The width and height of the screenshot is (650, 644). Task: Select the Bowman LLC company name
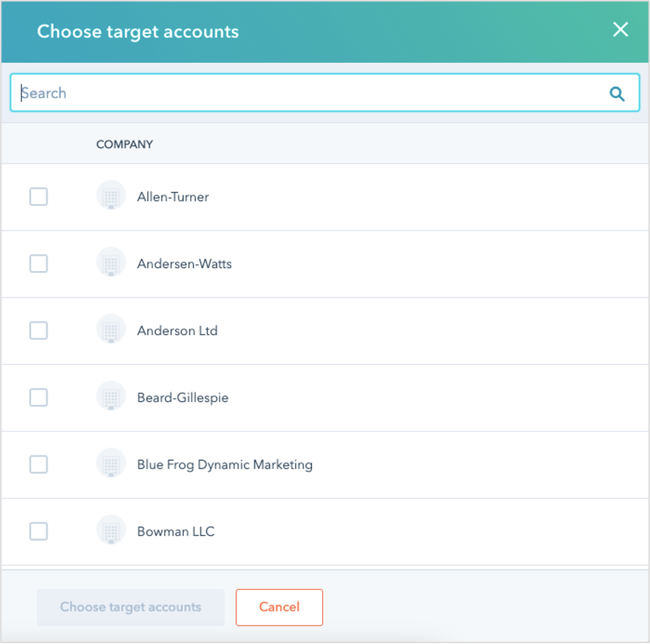click(176, 531)
